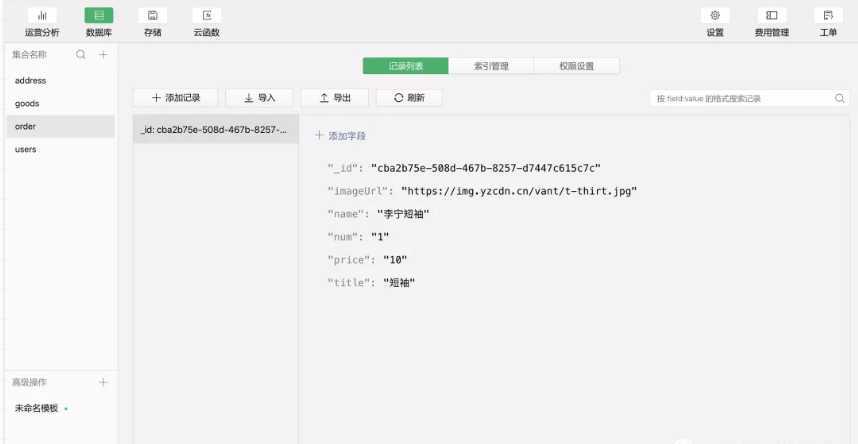The width and height of the screenshot is (858, 444).
Task: Click the plus icon beside 高级操作
Action: (103, 382)
